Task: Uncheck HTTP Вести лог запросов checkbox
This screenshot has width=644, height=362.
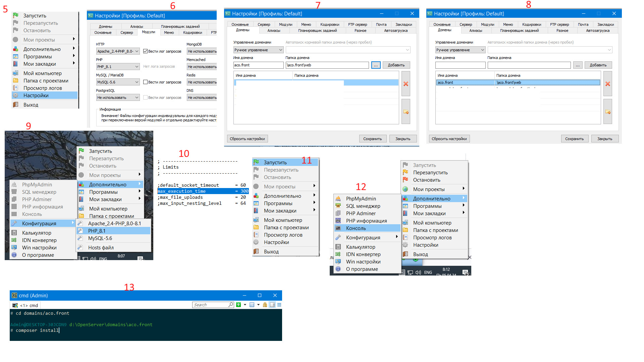Action: pos(145,51)
